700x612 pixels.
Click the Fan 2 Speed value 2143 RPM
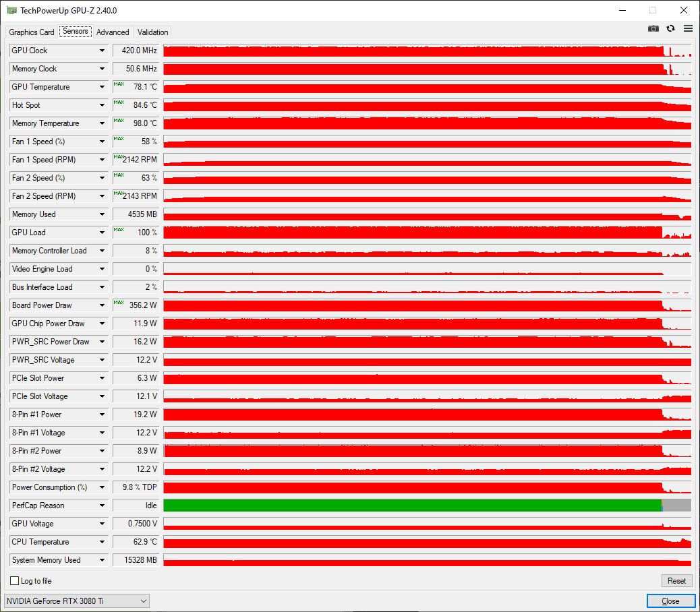pyautogui.click(x=136, y=196)
